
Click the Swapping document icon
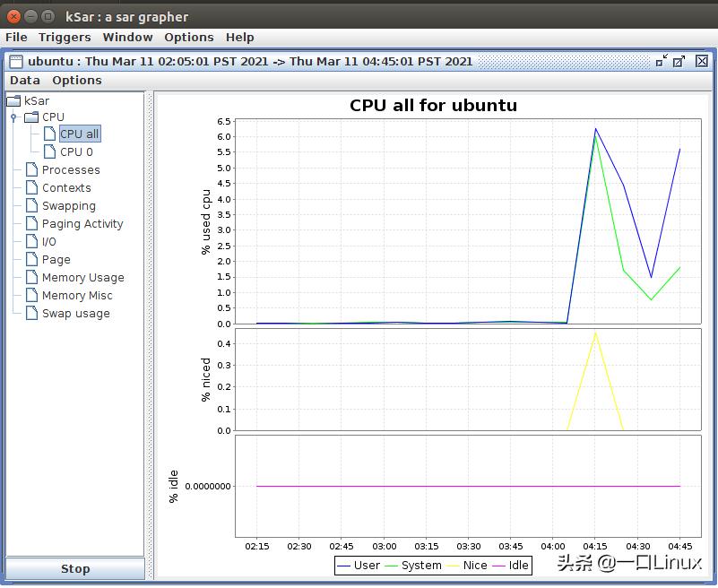(32, 206)
